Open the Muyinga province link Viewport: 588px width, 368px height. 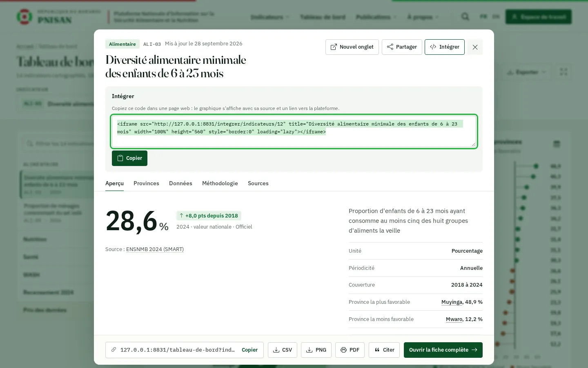pyautogui.click(x=452, y=302)
